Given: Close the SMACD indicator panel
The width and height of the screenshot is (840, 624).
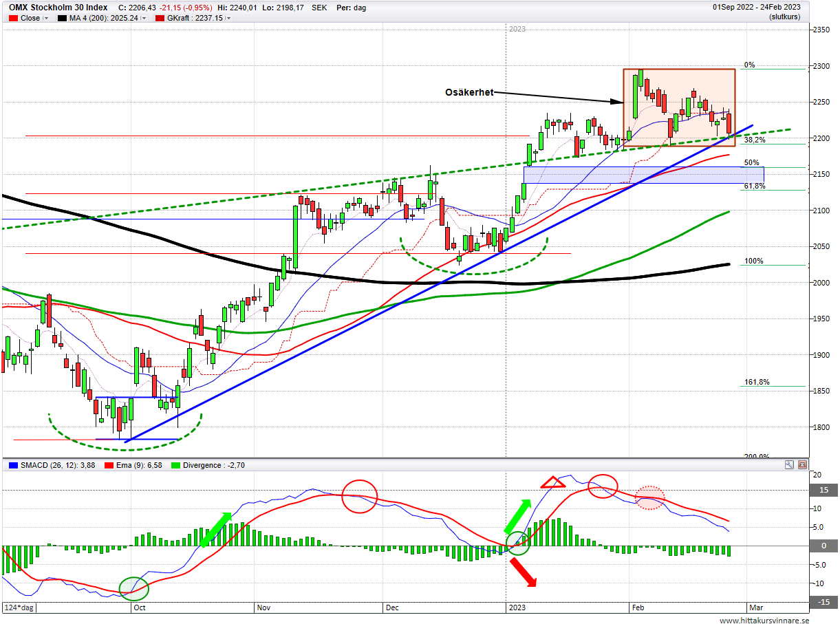Looking at the screenshot, I should coord(801,465).
